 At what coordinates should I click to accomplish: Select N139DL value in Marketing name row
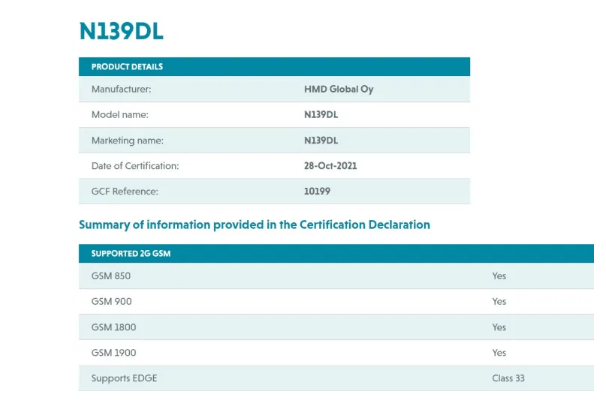321,140
